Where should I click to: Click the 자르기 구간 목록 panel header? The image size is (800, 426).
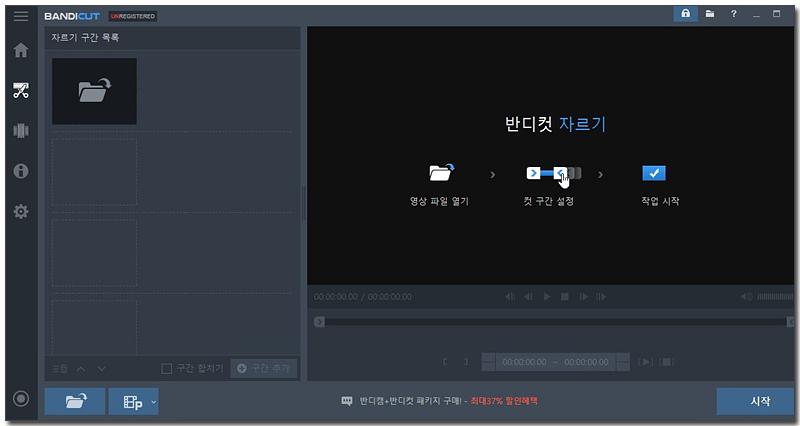tap(172, 38)
